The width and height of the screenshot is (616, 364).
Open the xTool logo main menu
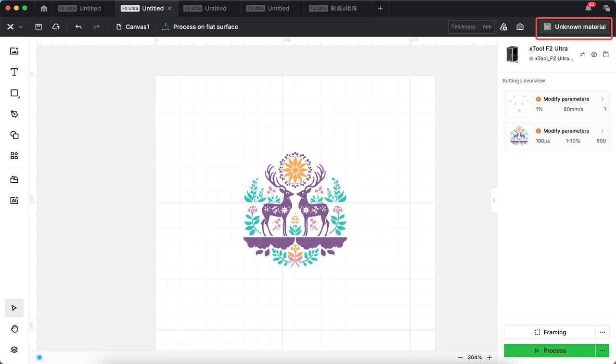point(14,27)
